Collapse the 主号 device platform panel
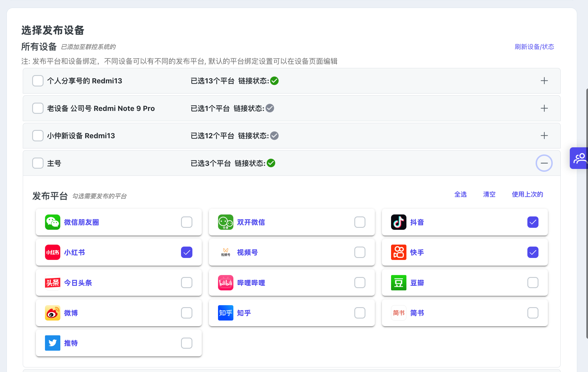This screenshot has height=372, width=588. point(544,163)
